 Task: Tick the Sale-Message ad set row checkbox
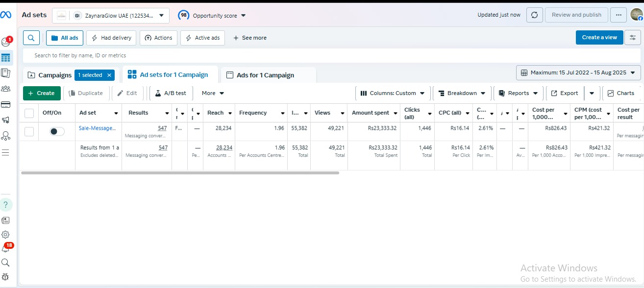click(x=29, y=131)
